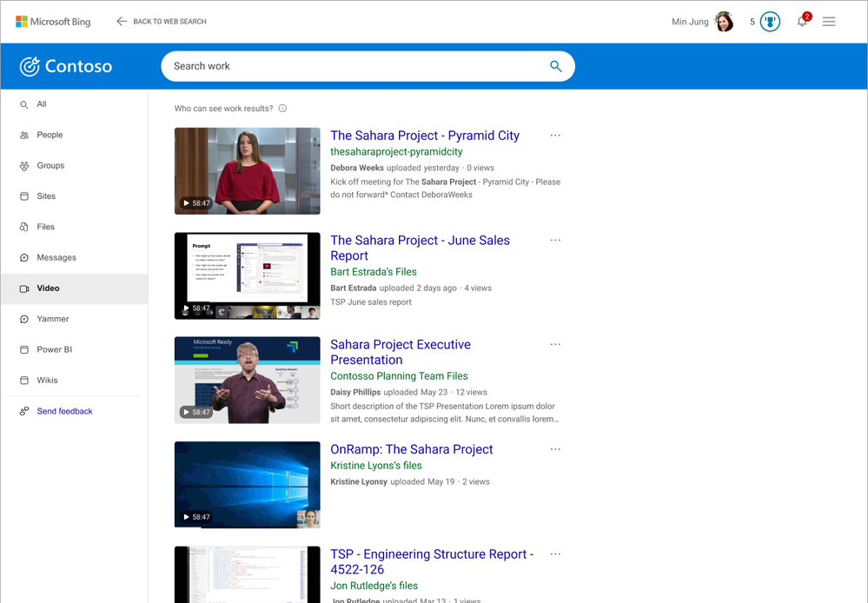Click the rewards points count 5
Screen dimensions: 868x603
[752, 22]
